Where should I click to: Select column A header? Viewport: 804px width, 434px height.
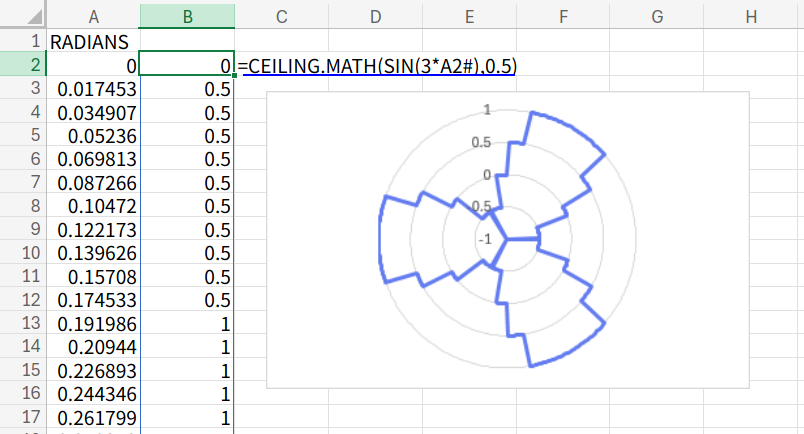coord(94,16)
